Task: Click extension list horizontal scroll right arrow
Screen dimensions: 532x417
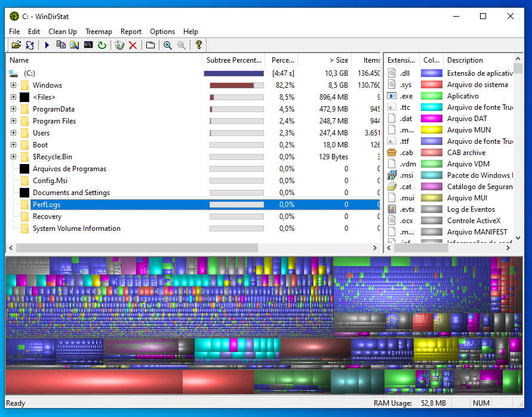Action: [x=508, y=248]
